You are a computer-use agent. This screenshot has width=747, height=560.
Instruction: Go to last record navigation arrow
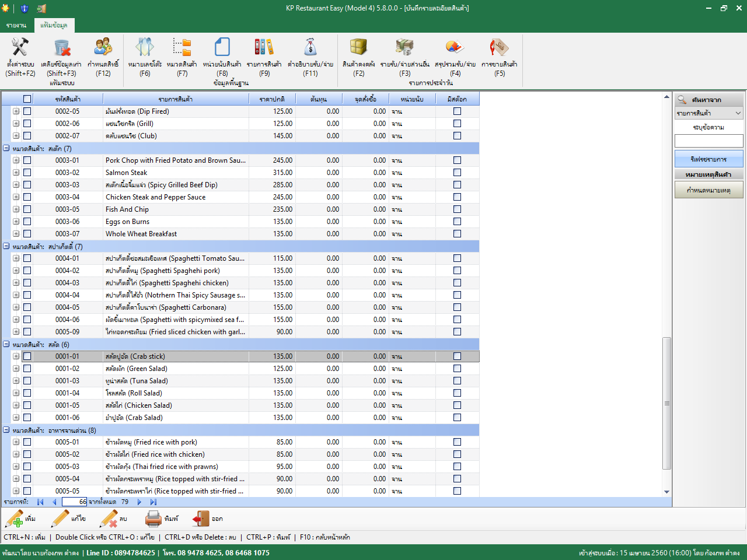153,502
